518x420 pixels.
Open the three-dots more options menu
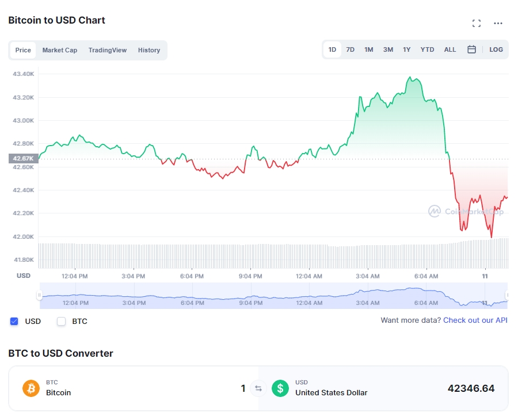(x=498, y=24)
